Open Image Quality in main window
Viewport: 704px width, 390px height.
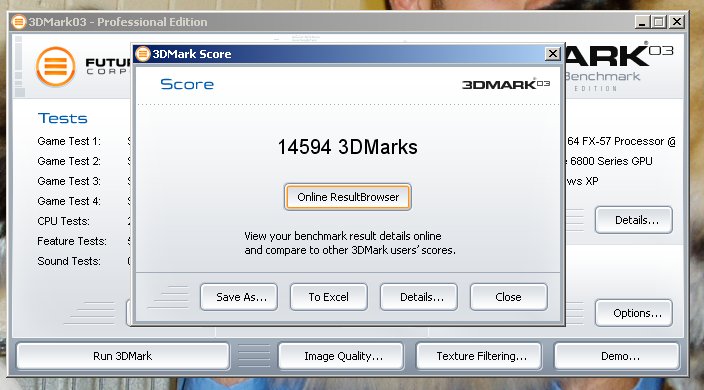[x=341, y=356]
